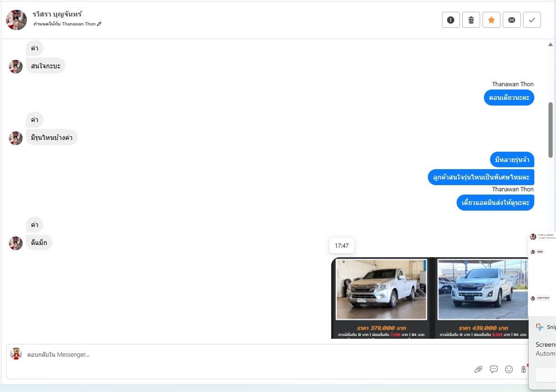Edit assignment with pencil icon beside Thanawan Thon
This screenshot has width=556, height=392.
pyautogui.click(x=99, y=24)
